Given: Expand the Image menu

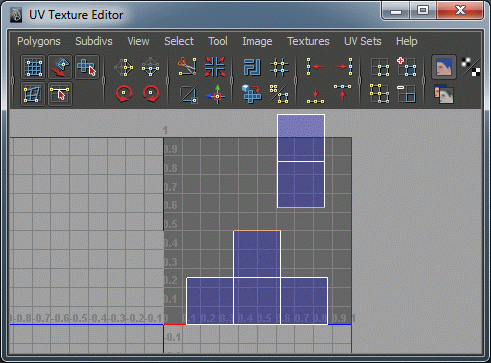Looking at the screenshot, I should coord(257,41).
